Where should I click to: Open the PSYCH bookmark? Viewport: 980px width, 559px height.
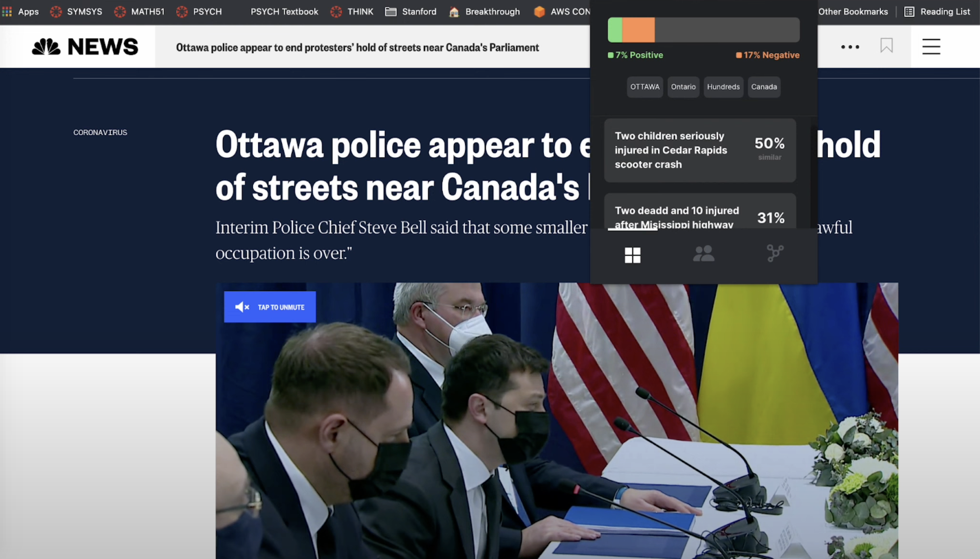coord(199,12)
